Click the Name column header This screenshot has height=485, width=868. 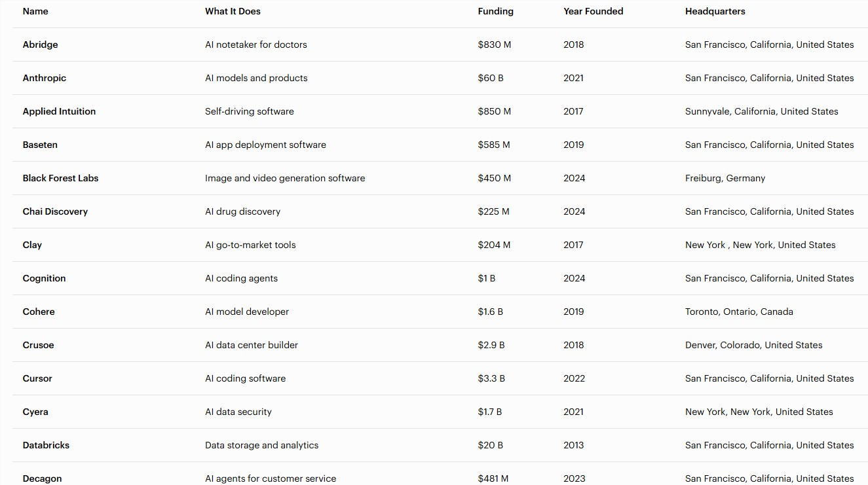(x=35, y=11)
